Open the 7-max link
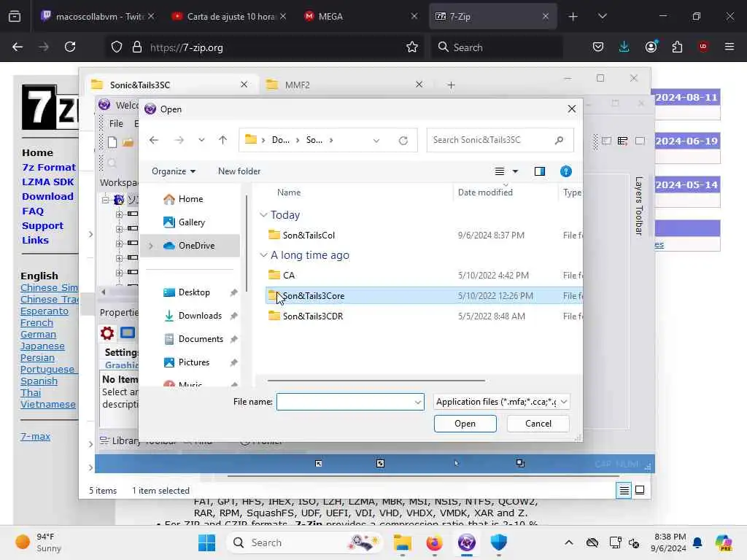Image resolution: width=747 pixels, height=560 pixels. point(35,436)
